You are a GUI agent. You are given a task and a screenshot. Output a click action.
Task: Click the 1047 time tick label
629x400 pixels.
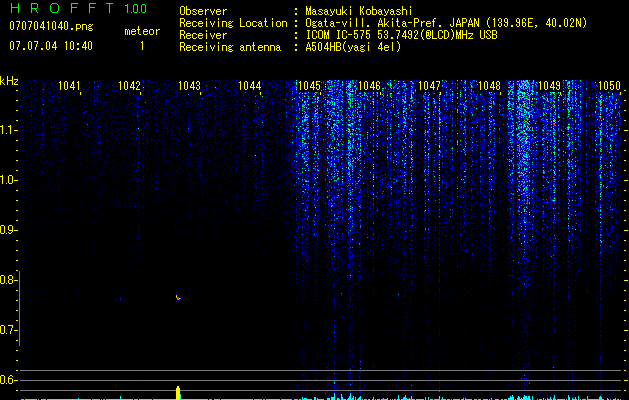coord(429,86)
